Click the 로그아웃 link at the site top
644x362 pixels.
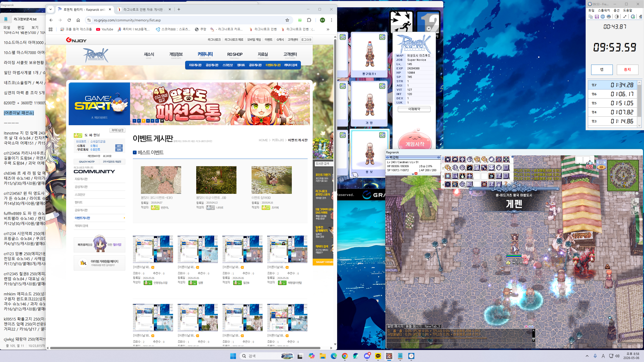pos(306,40)
